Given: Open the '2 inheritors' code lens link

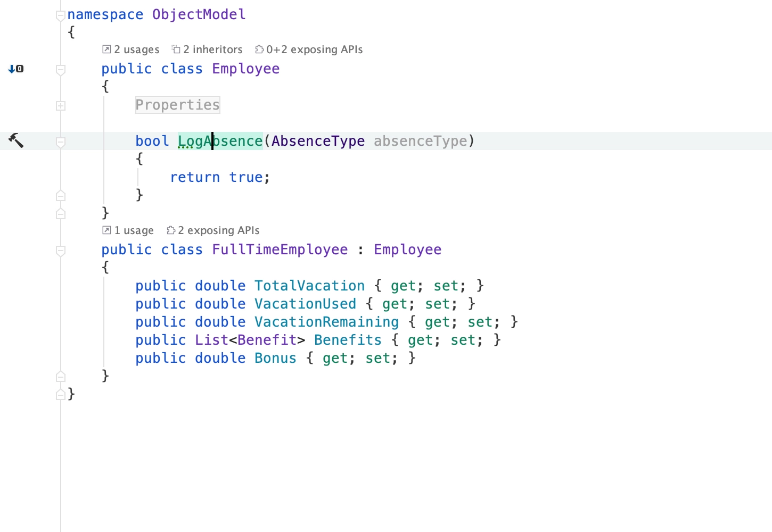Looking at the screenshot, I should 207,49.
